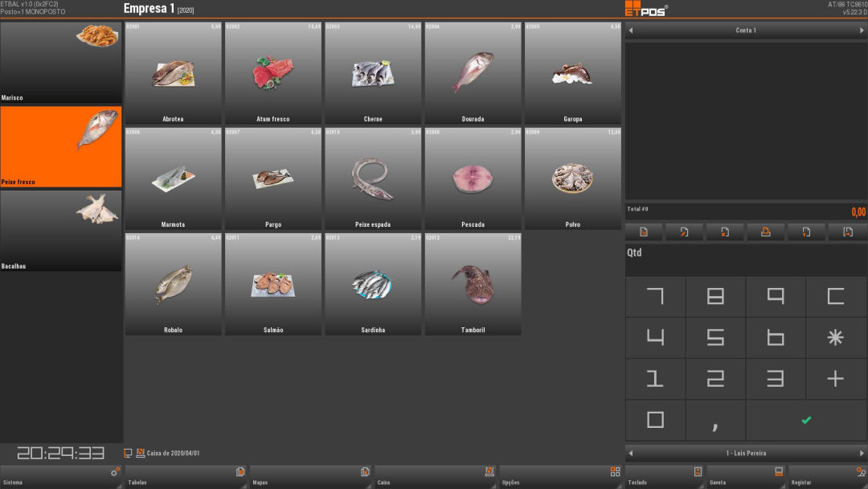This screenshot has width=868, height=489.
Task: Click the Registar button
Action: (828, 477)
